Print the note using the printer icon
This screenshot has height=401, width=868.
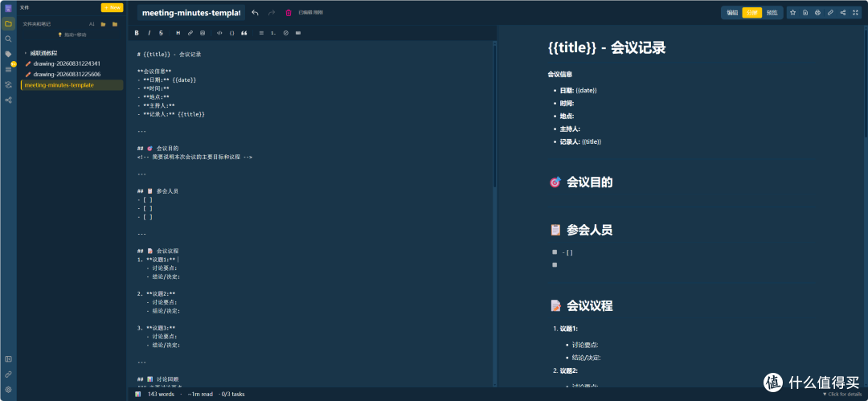817,12
